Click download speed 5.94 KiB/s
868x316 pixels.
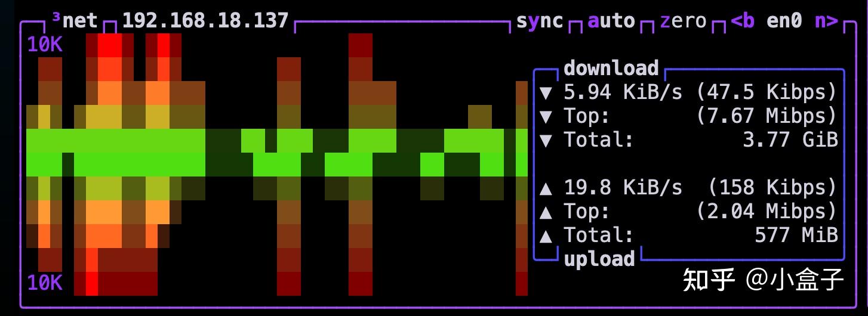pos(623,92)
